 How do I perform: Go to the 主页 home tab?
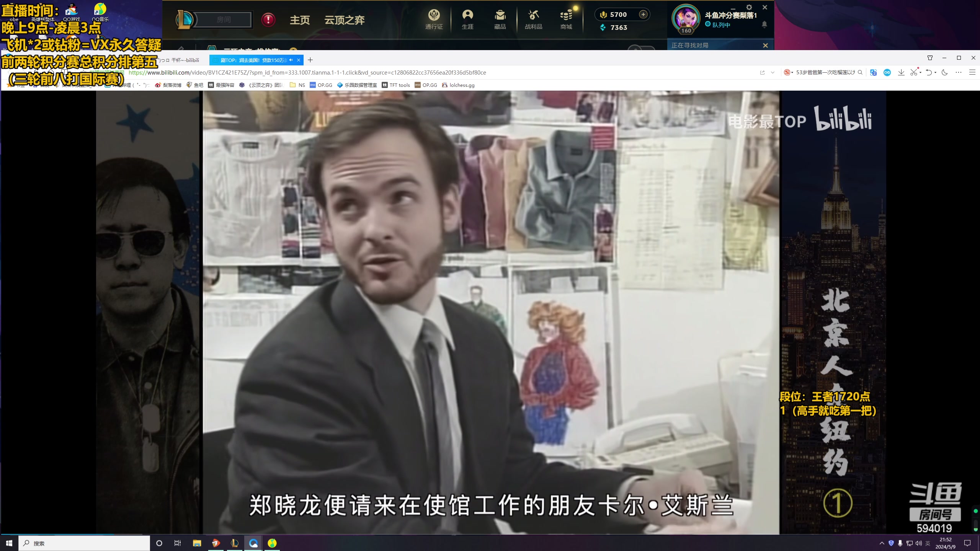point(300,20)
